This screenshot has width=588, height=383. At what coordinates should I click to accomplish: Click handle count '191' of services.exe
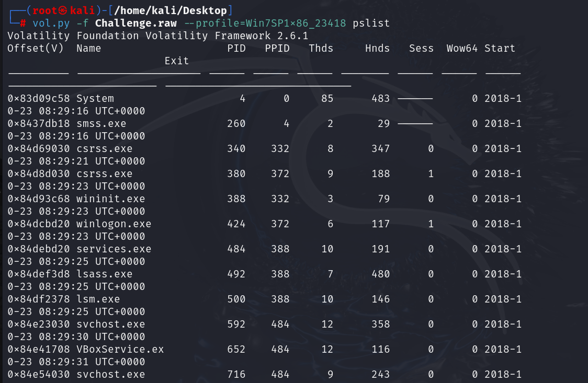[x=381, y=249]
